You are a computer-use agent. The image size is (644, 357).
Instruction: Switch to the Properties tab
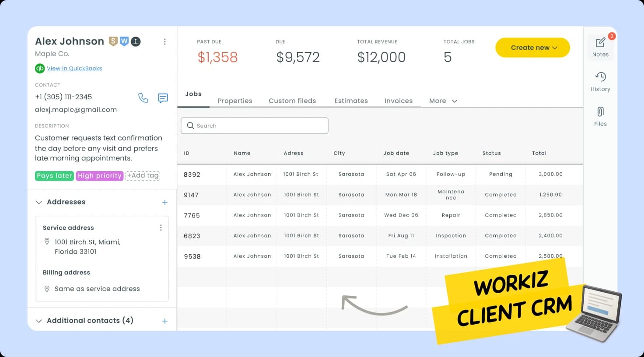click(235, 101)
